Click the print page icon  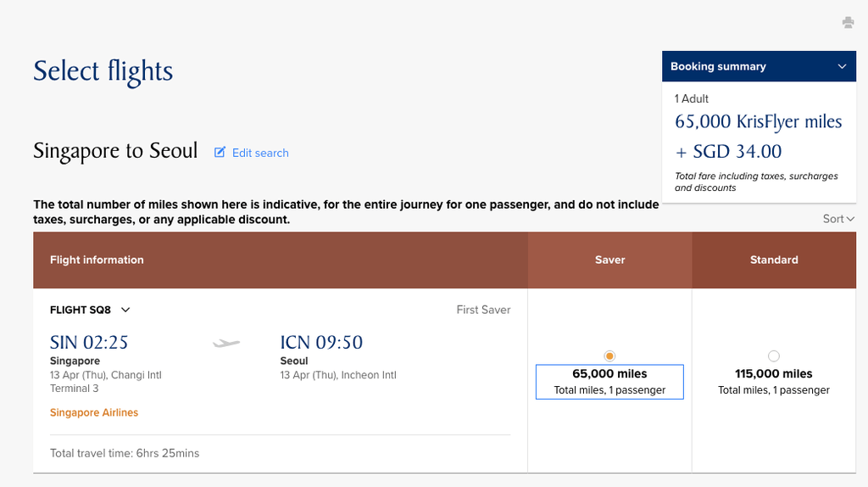pos(848,23)
